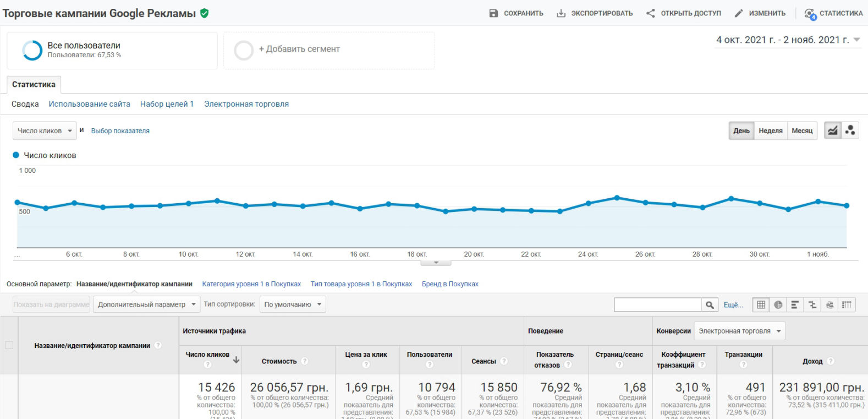Click the chart data point above 30 окт.

pos(760,203)
